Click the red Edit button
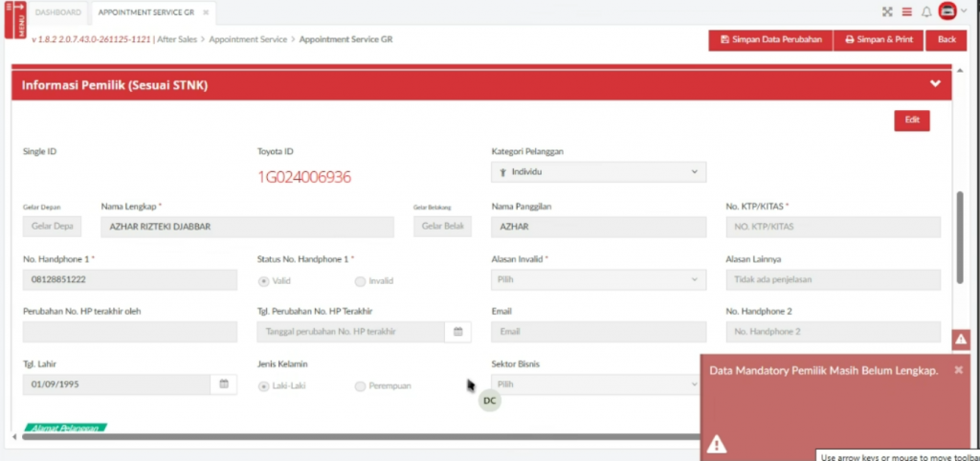The width and height of the screenshot is (980, 461). 911,121
